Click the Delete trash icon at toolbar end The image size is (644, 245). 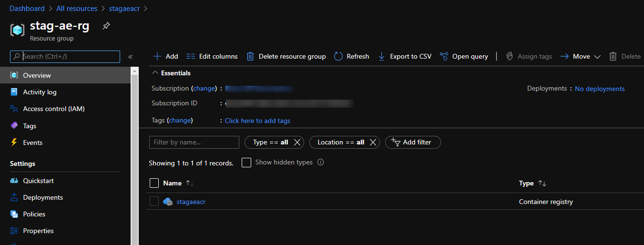click(x=613, y=56)
